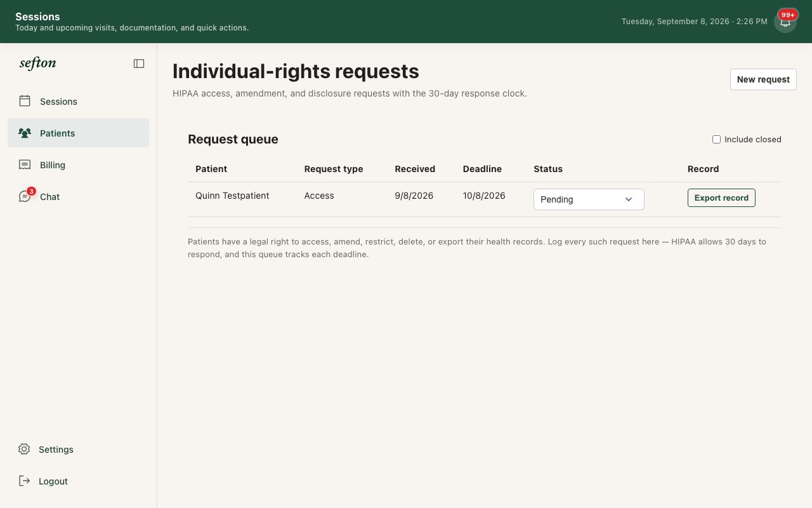Click the 10/8/2026 deadline date
The height and width of the screenshot is (508, 812).
pyautogui.click(x=484, y=196)
